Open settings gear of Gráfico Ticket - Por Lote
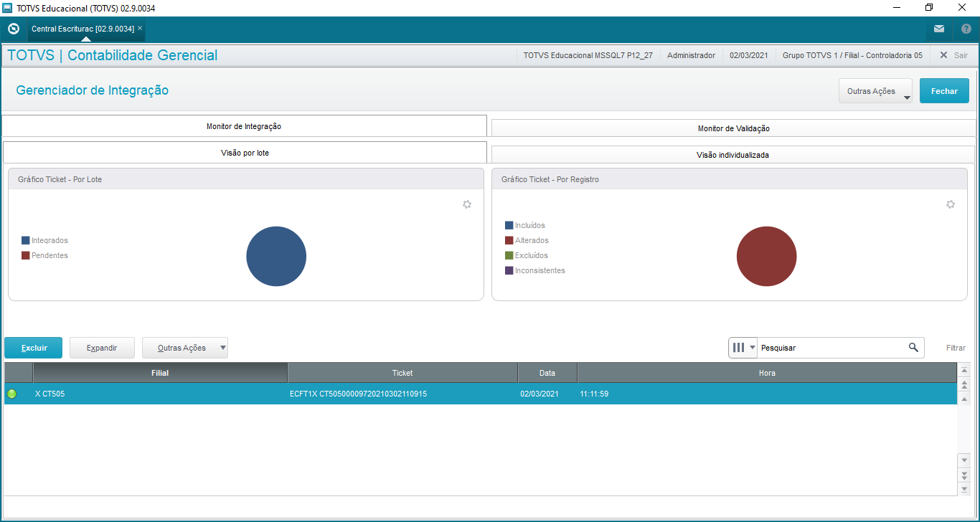Screen dimensions: 980x522 click(x=467, y=204)
